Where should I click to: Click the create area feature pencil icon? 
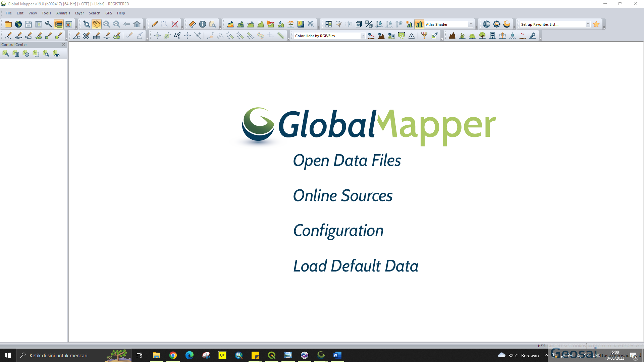pos(39,36)
